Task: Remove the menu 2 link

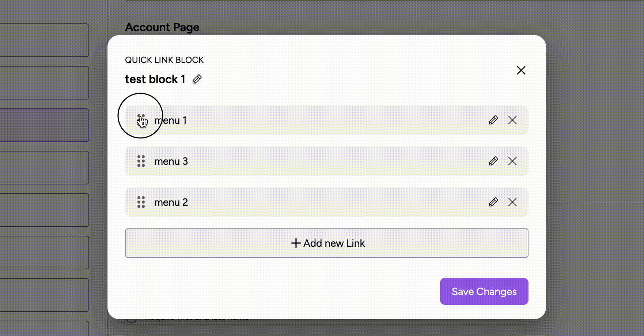Action: [x=512, y=202]
